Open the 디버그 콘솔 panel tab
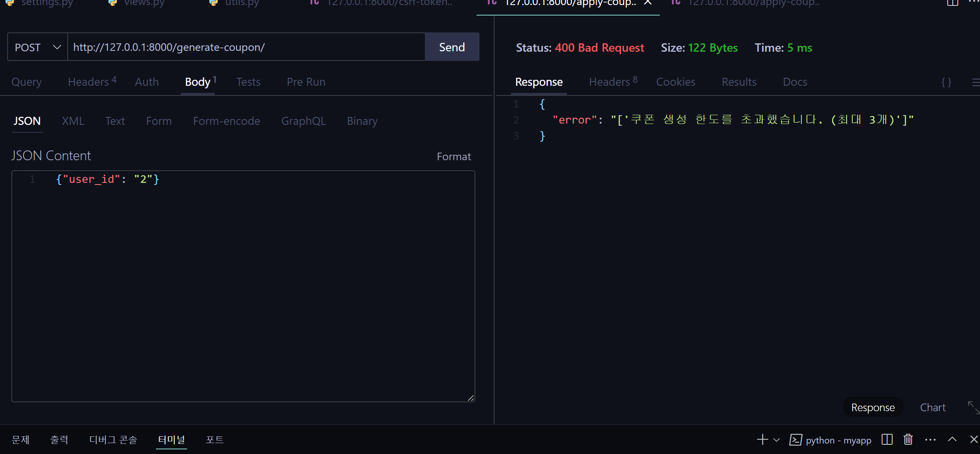The image size is (980, 454). (113, 440)
